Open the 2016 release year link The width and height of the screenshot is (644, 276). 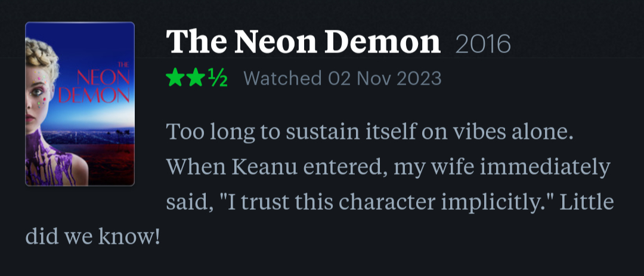pos(483,44)
